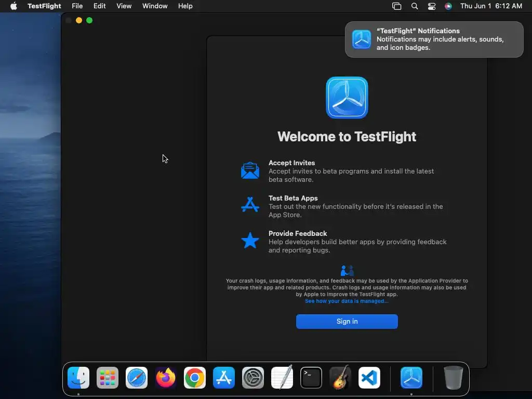Click the Sign in button
Image resolution: width=532 pixels, height=399 pixels.
(x=347, y=321)
